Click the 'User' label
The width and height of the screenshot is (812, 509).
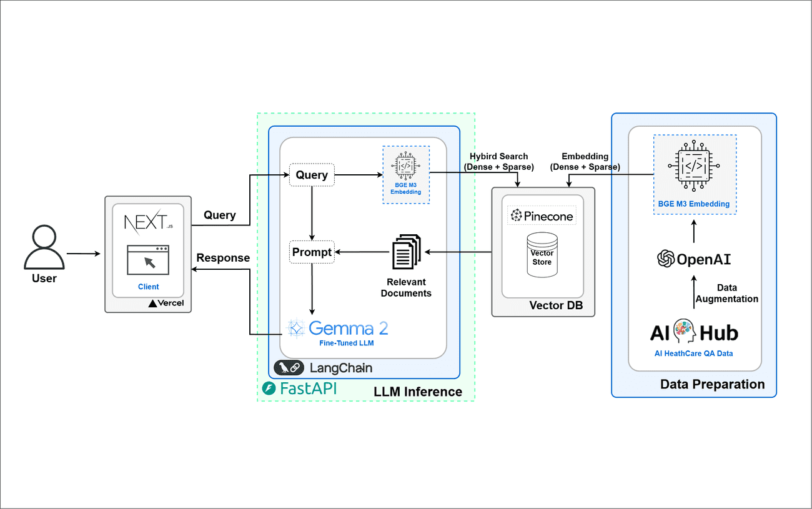tap(44, 279)
